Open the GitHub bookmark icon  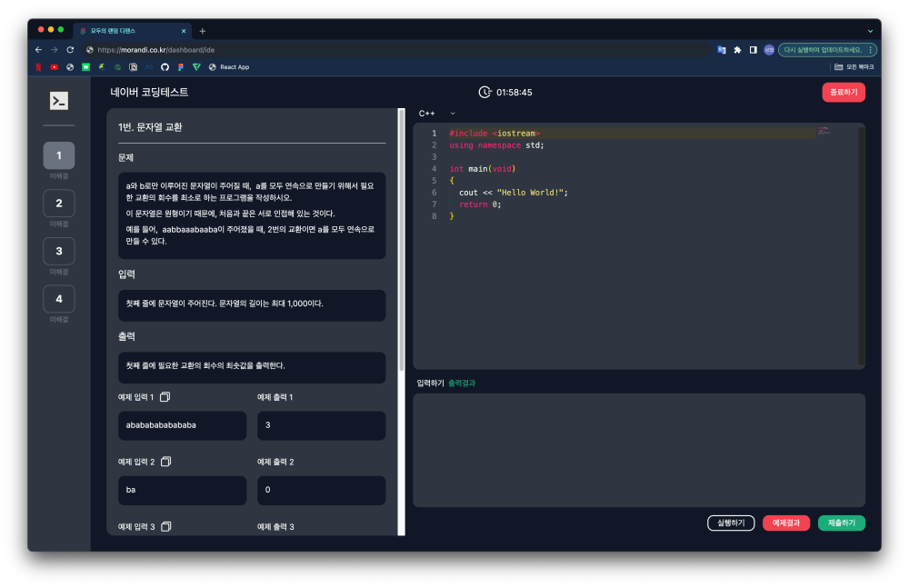[165, 67]
